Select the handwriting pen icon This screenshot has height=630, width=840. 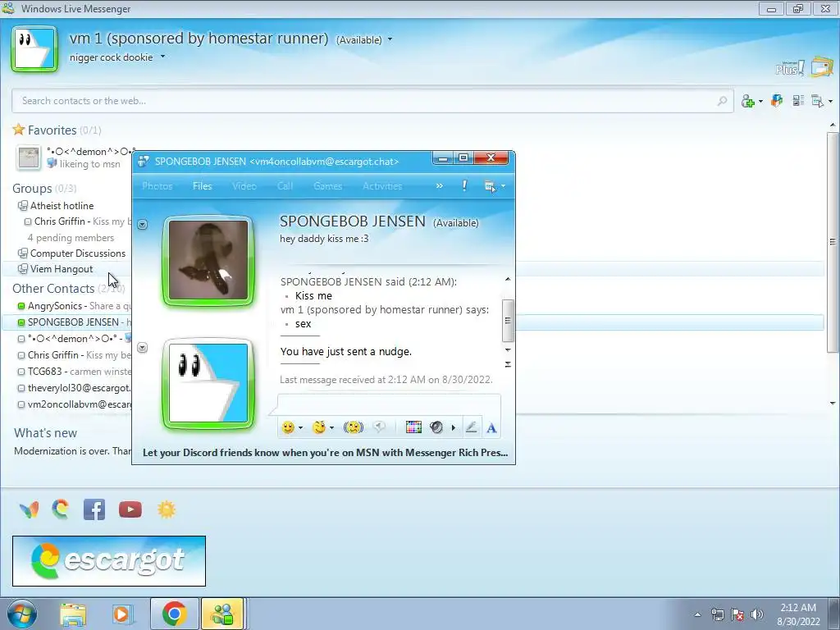click(472, 427)
